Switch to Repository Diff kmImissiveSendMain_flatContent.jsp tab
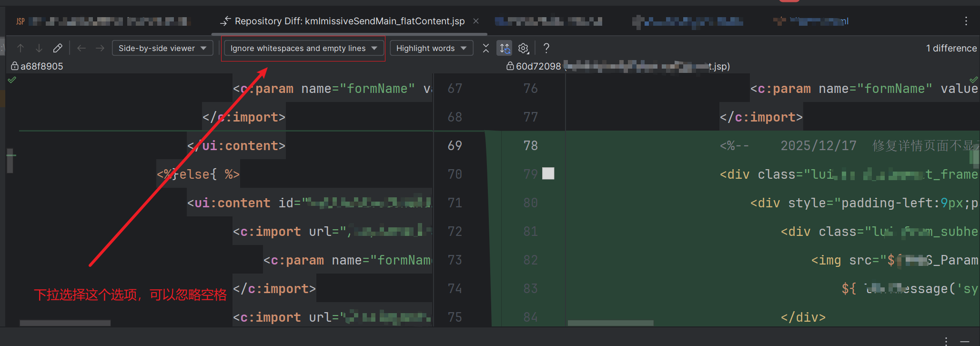This screenshot has width=980, height=346. [x=349, y=21]
